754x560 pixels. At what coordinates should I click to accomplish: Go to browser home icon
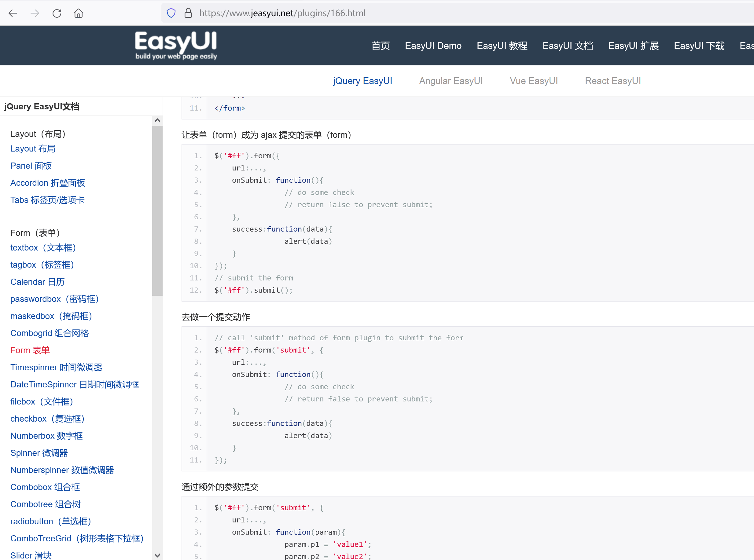(79, 13)
